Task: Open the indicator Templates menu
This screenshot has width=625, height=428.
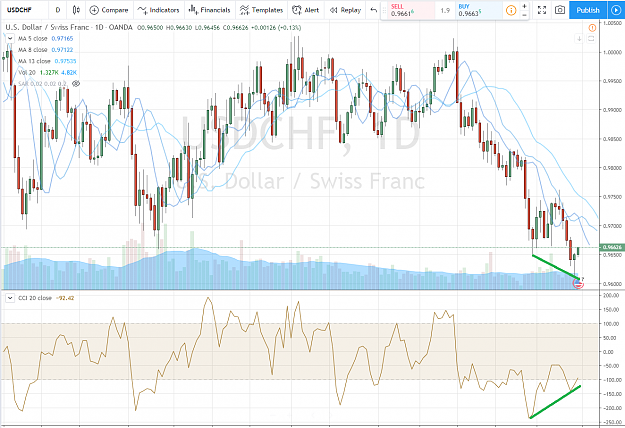Action: 261,10
